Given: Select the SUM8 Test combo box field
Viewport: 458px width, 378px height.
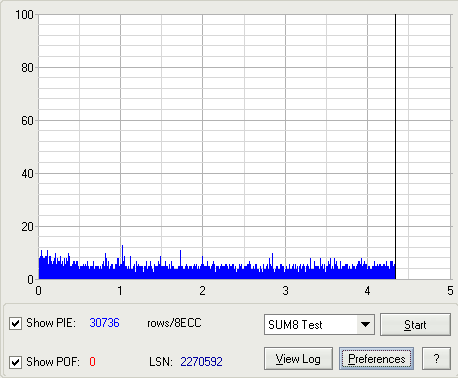Looking at the screenshot, I should coord(319,324).
